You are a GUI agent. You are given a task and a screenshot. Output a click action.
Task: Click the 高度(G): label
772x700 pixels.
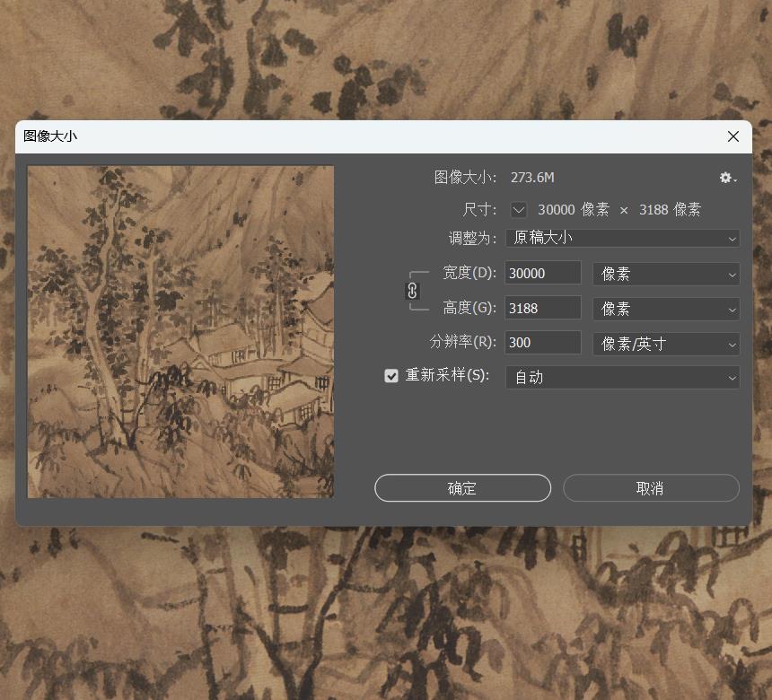[469, 308]
